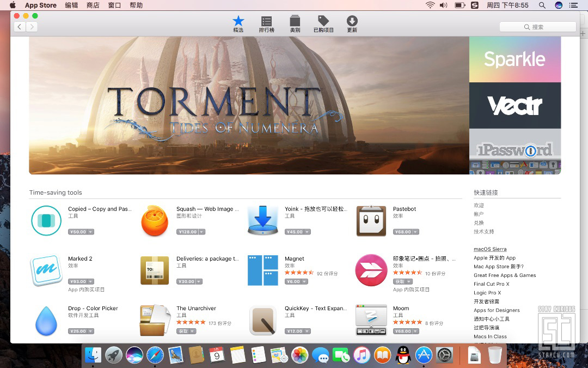Open the 帐户 account link
Screen dimensions: 588x368
[x=479, y=214]
